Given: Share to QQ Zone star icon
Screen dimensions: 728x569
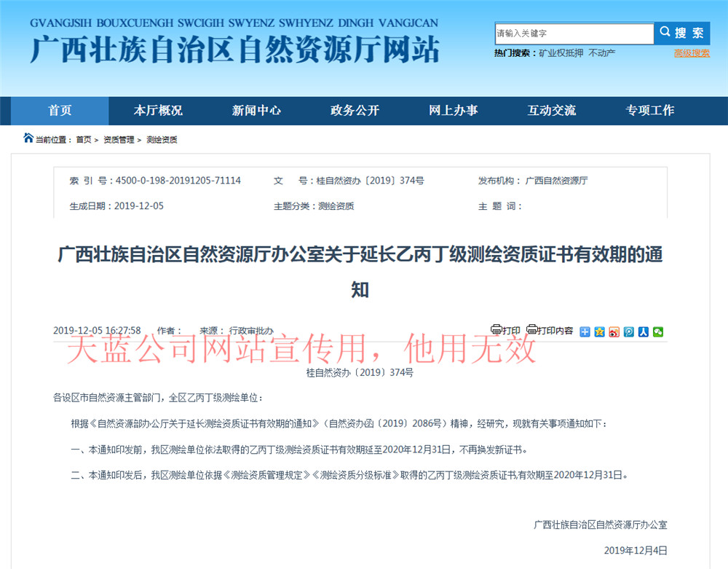Looking at the screenshot, I should point(599,331).
